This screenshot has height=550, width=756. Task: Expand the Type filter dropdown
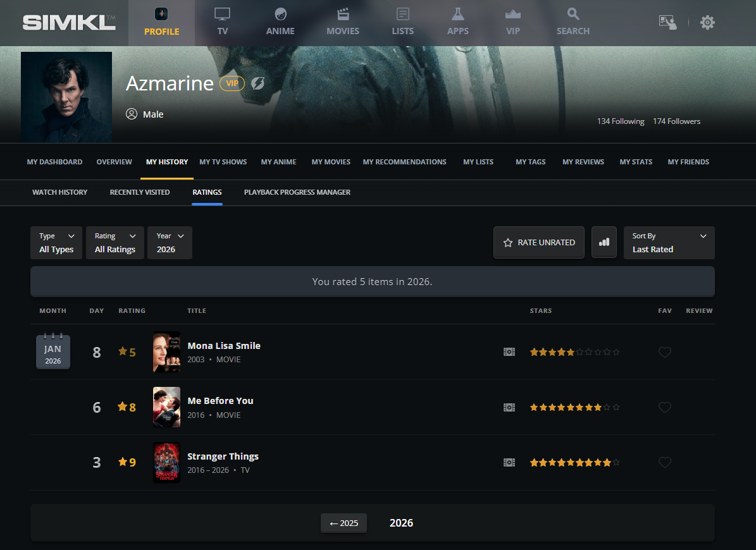pos(56,243)
